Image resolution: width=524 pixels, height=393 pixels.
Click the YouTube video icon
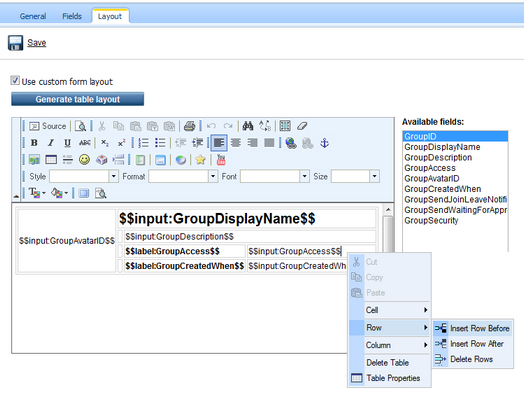coord(221,160)
